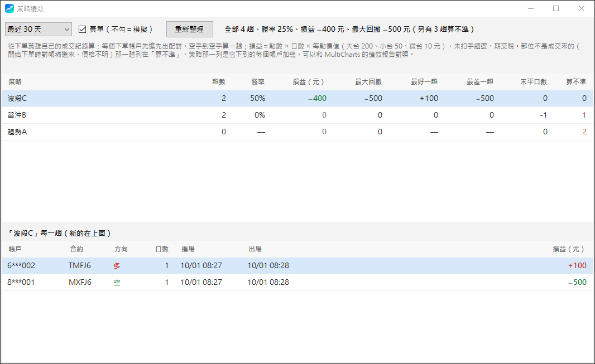The width and height of the screenshot is (595, 364).
Task: Click the 重新整理 refresh button
Action: 189,29
